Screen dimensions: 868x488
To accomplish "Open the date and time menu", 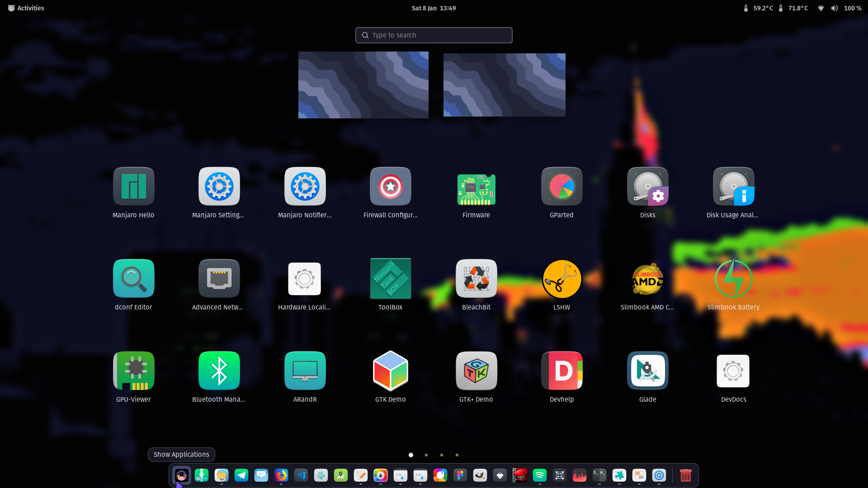I will click(x=434, y=8).
